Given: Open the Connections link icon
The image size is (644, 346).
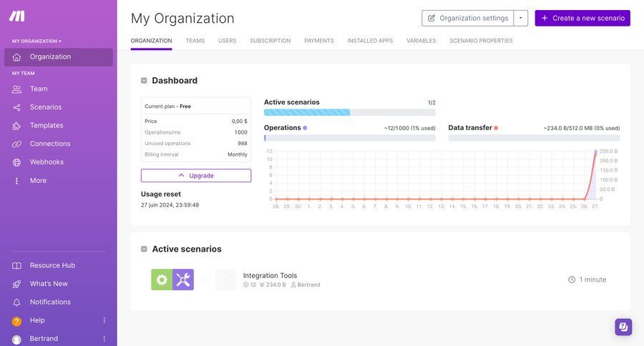Looking at the screenshot, I should pos(16,144).
